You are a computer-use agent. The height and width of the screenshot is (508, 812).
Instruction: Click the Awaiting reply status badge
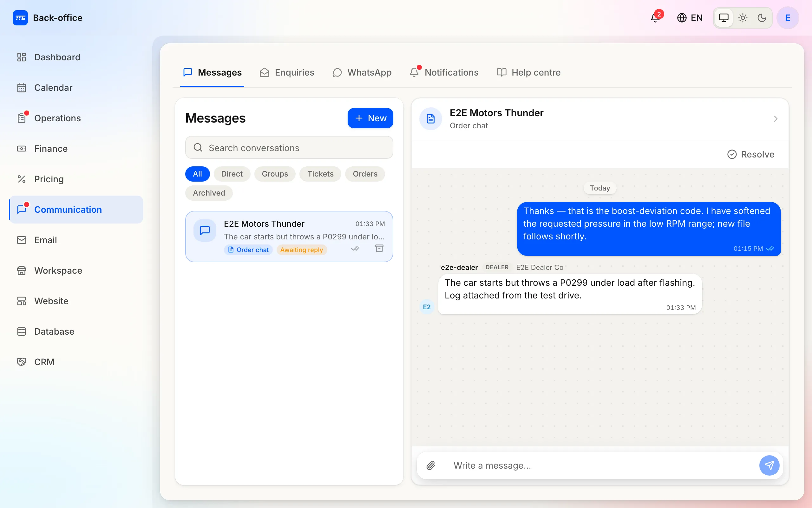pos(302,250)
